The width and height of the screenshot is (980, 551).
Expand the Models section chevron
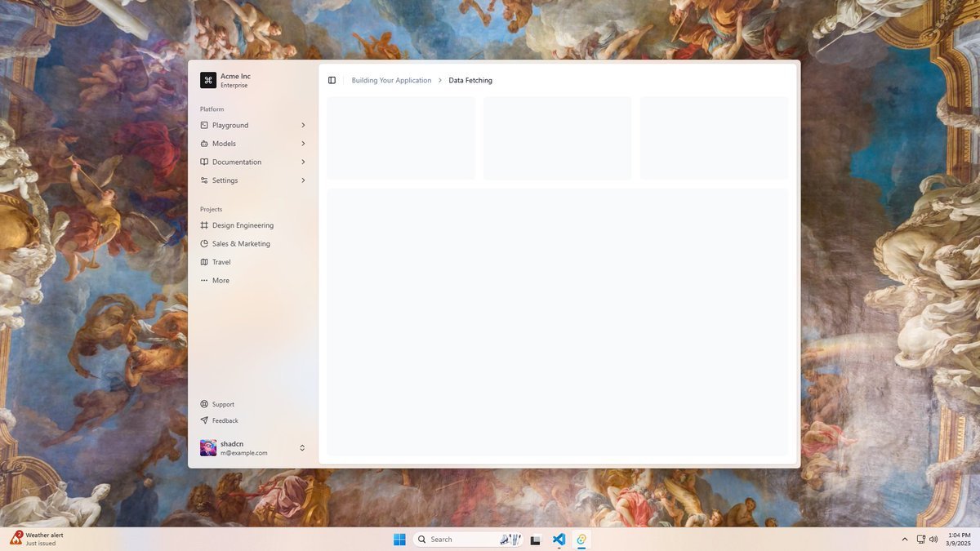pyautogui.click(x=303, y=144)
